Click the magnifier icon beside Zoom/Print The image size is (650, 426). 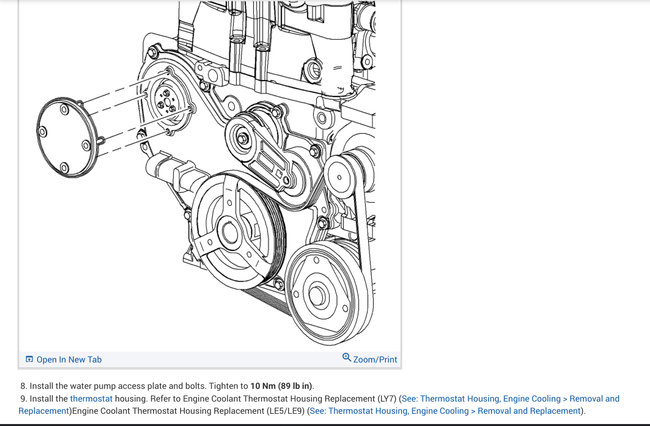(x=347, y=357)
